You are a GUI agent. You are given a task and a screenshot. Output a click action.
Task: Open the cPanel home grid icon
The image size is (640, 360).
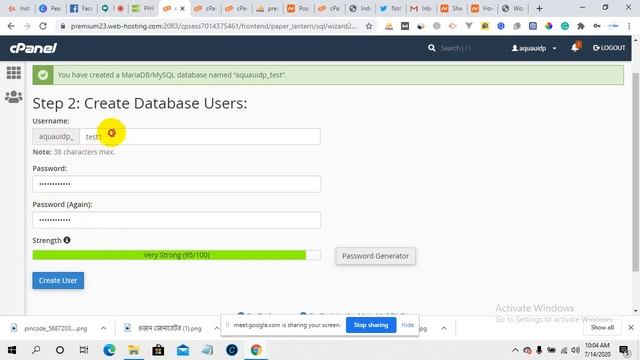point(13,73)
